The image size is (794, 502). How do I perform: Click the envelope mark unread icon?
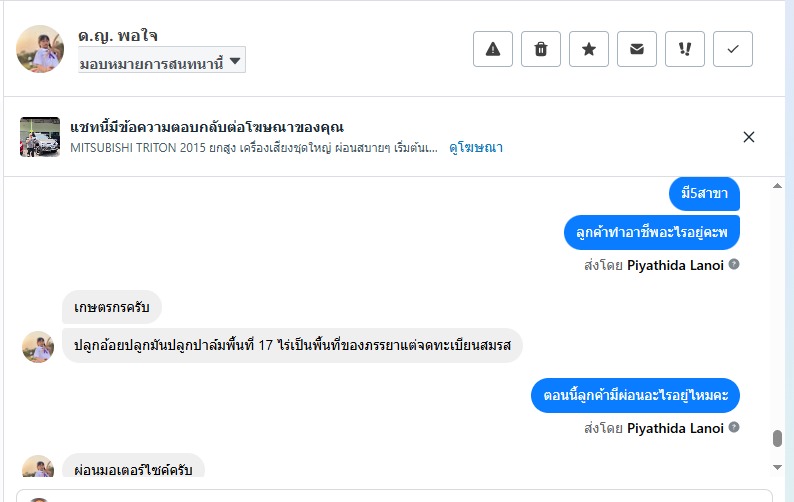637,49
